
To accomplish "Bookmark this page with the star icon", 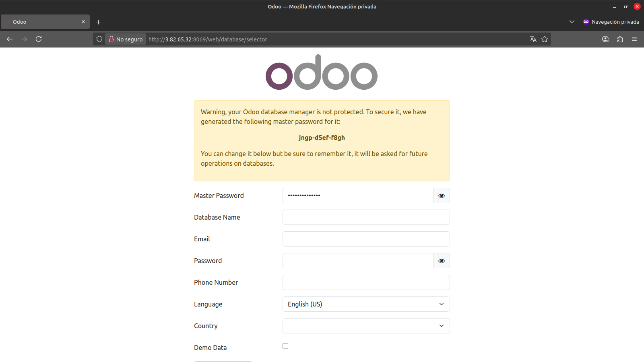I will (x=545, y=39).
